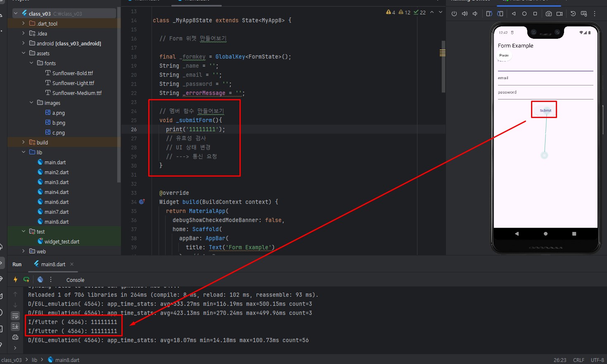Viewport: 607px width, 364px height.
Task: Trigger Flutter Hot Reload lightning icon
Action: click(16, 279)
